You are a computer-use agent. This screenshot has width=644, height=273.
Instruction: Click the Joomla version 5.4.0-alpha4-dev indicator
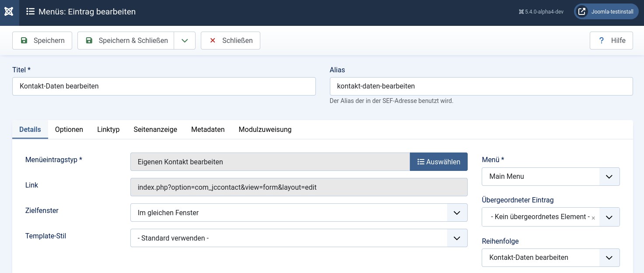(x=541, y=12)
